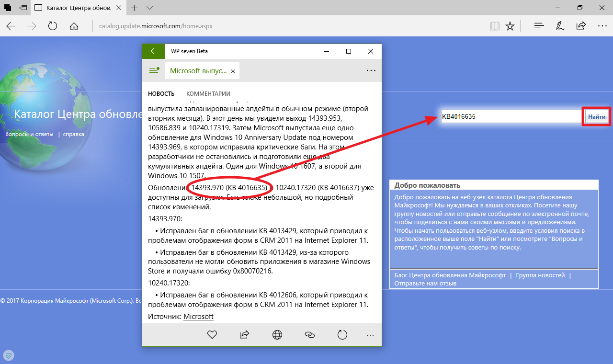Open Reading view in the Edge address bar
The image size is (613, 364).
coord(495,26)
